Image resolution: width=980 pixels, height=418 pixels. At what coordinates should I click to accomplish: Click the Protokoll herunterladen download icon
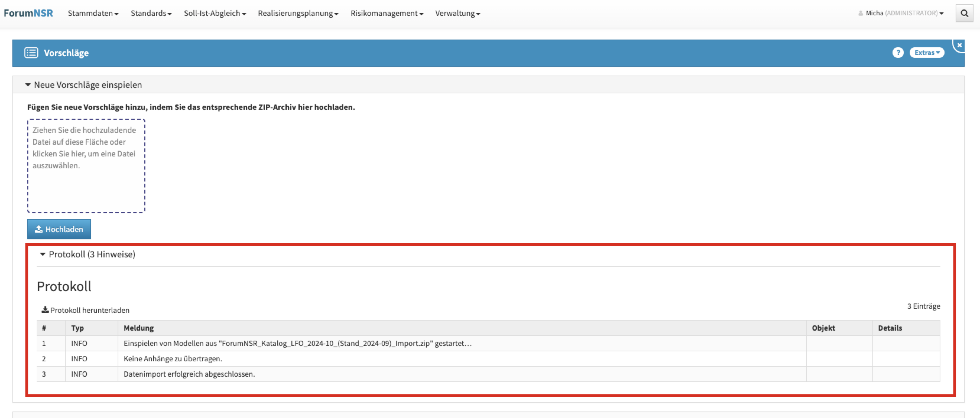click(45, 310)
